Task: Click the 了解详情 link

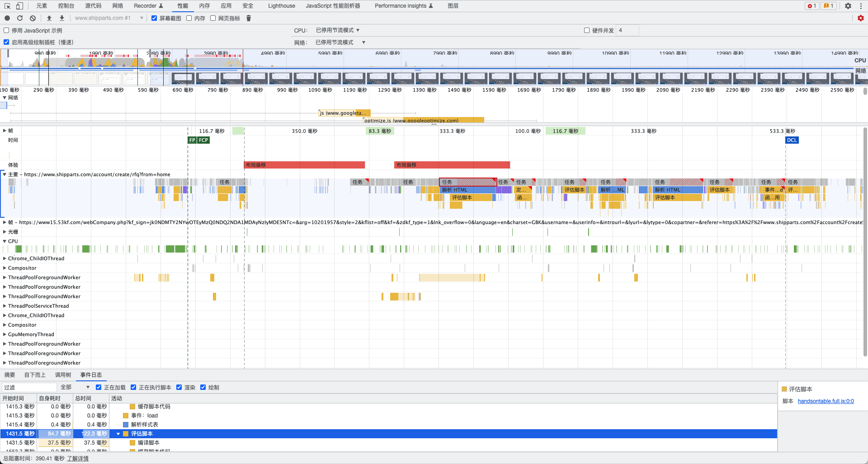Action: point(78,459)
